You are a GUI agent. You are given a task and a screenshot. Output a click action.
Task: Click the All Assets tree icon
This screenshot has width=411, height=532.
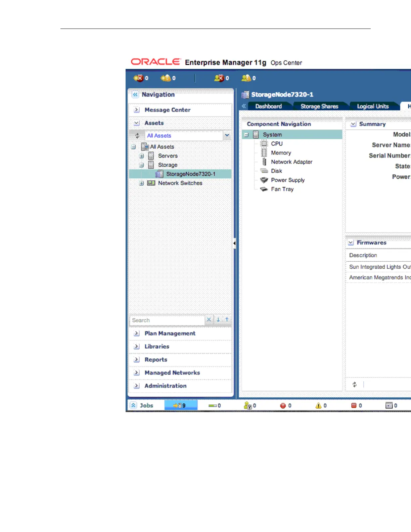pyautogui.click(x=145, y=147)
